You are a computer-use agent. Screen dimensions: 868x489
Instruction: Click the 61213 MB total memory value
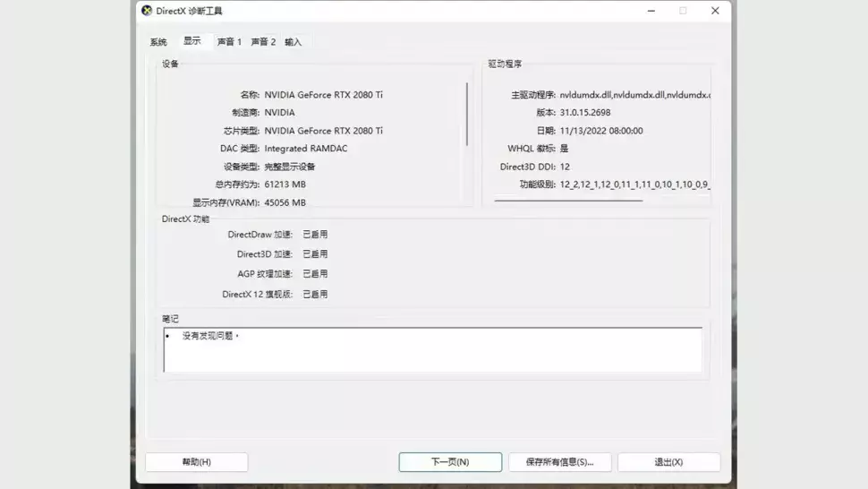pos(285,184)
